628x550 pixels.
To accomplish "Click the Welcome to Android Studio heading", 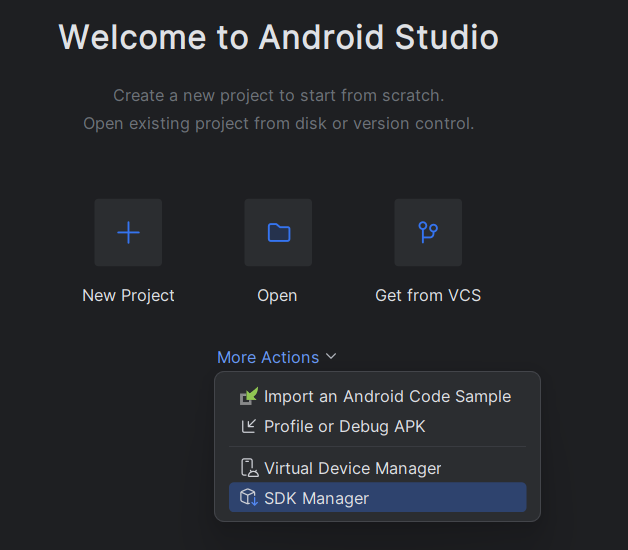I will point(279,37).
